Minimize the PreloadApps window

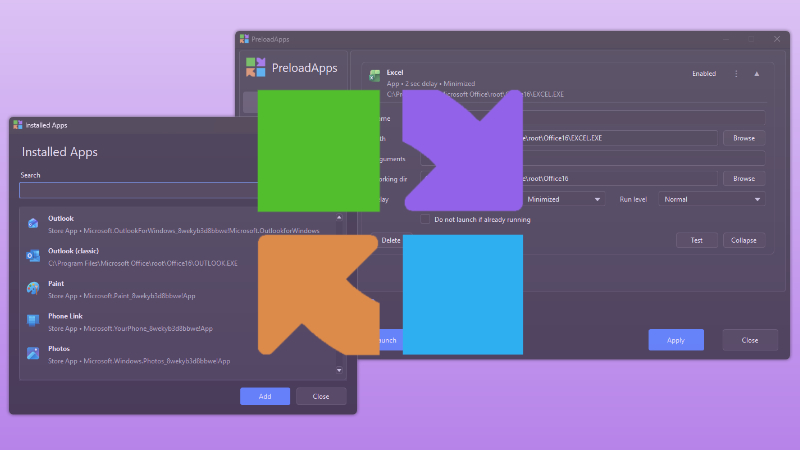[x=726, y=39]
